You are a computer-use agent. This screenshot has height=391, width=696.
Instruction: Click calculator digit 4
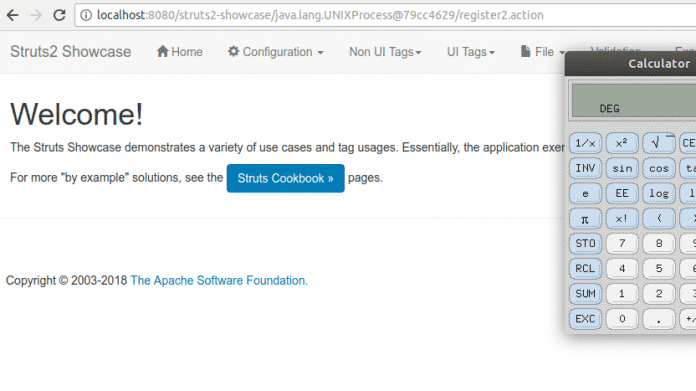[x=622, y=269]
